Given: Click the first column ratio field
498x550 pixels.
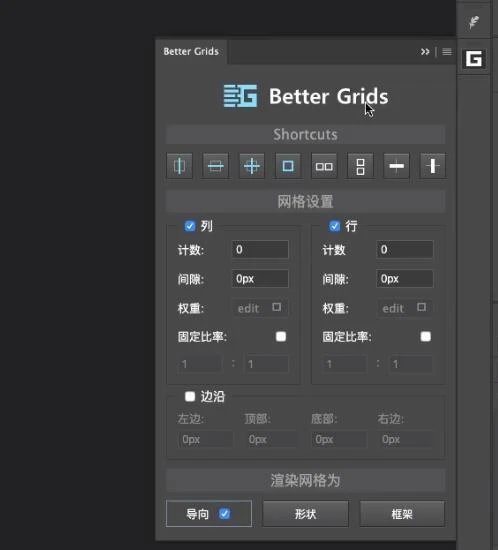Looking at the screenshot, I should pyautogui.click(x=200, y=364).
